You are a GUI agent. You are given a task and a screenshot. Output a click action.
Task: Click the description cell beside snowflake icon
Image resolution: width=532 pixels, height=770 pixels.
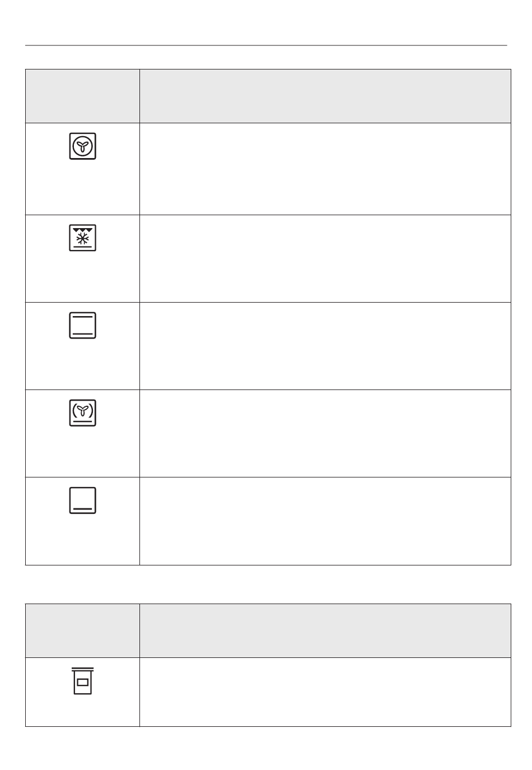point(325,258)
